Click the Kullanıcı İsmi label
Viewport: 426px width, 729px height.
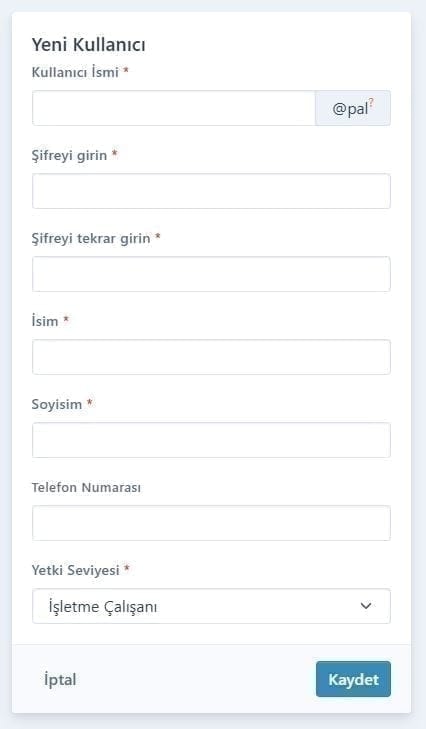(75, 72)
